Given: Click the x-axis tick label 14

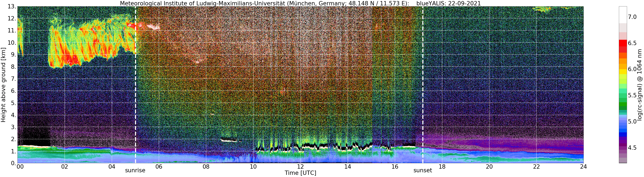Looking at the screenshot, I should point(347,166).
